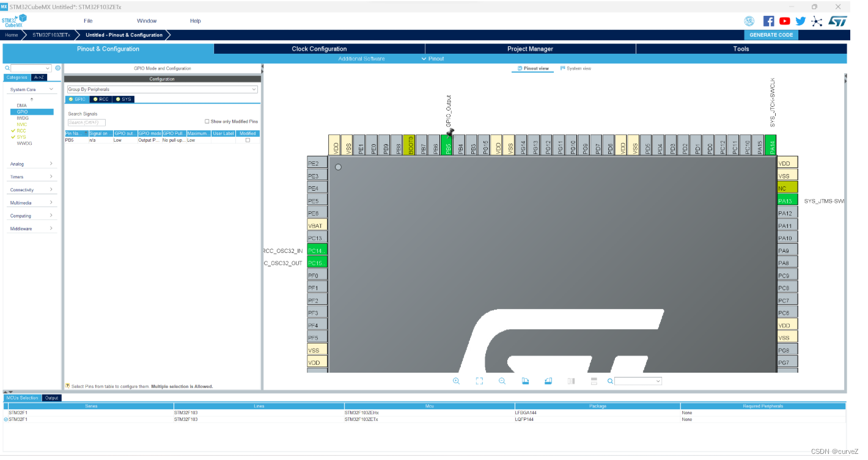Viewport: 868px width, 460px height.
Task: Switch to the Clock Configuration tab
Action: [x=319, y=49]
